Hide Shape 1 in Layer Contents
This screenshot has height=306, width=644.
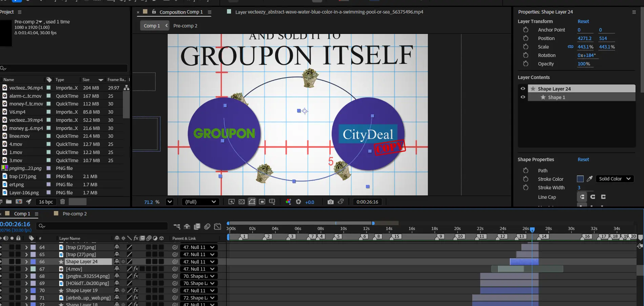523,97
